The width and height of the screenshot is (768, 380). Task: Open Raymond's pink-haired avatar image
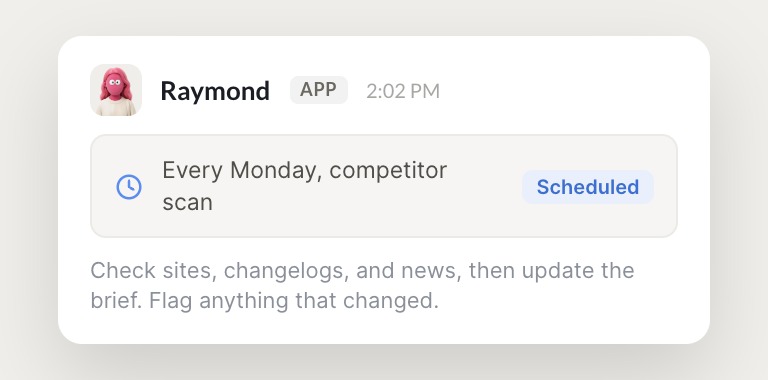pyautogui.click(x=116, y=90)
